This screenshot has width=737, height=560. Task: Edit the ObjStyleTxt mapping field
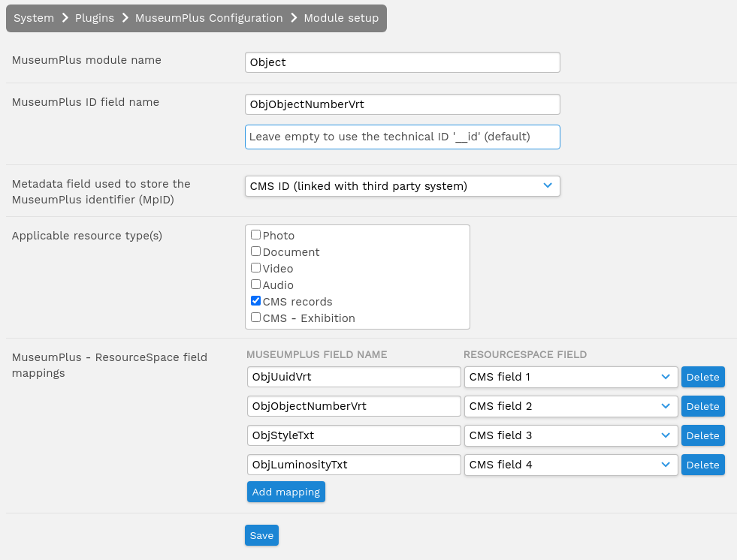click(354, 435)
